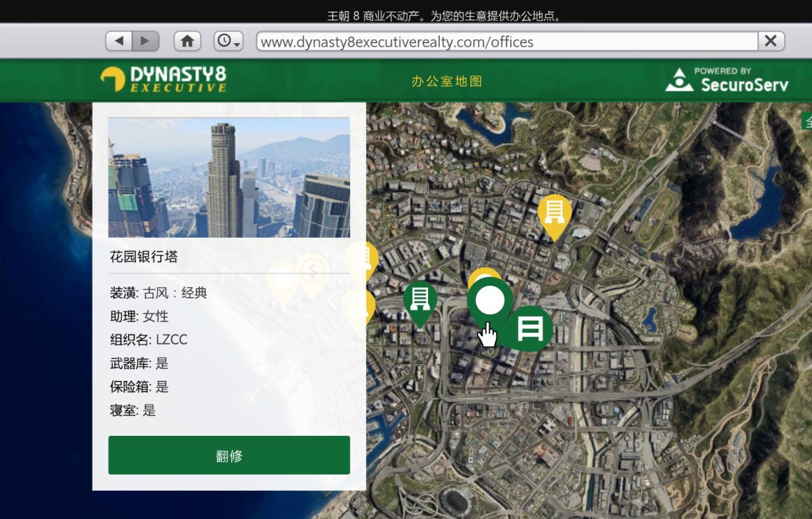The width and height of the screenshot is (812, 519).
Task: Click the dynasty8executiverealty.com address bar
Action: [507, 41]
